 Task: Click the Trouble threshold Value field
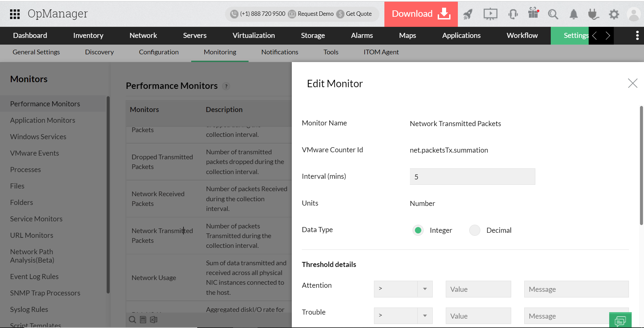tap(478, 316)
